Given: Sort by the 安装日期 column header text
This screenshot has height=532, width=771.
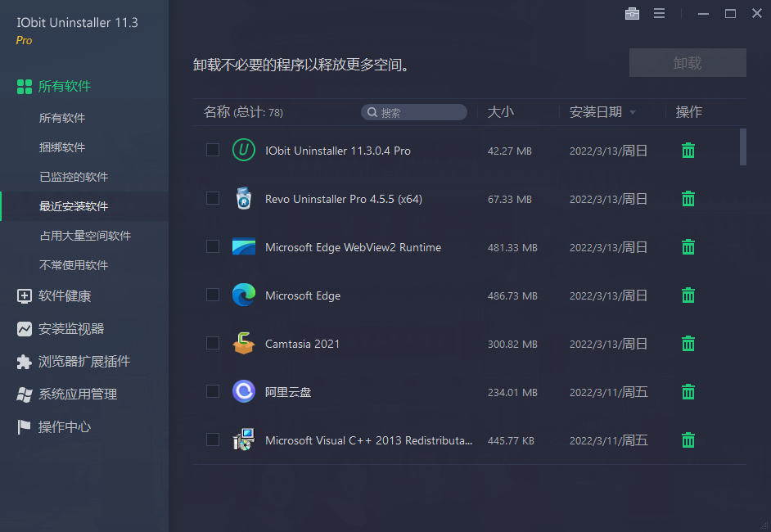Looking at the screenshot, I should point(596,112).
